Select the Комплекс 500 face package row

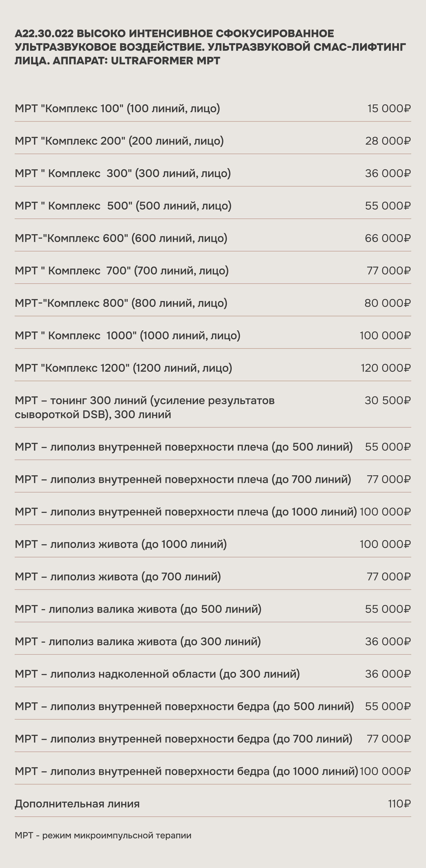[213, 206]
